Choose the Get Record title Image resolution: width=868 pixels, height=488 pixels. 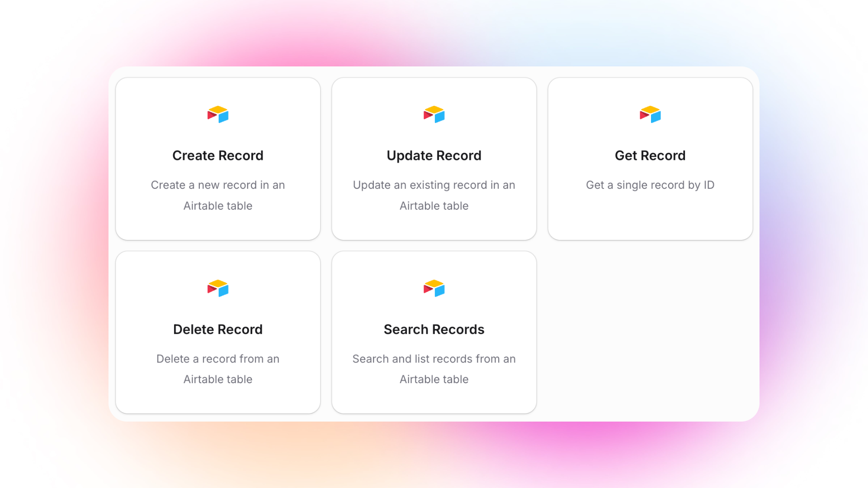[x=650, y=155]
